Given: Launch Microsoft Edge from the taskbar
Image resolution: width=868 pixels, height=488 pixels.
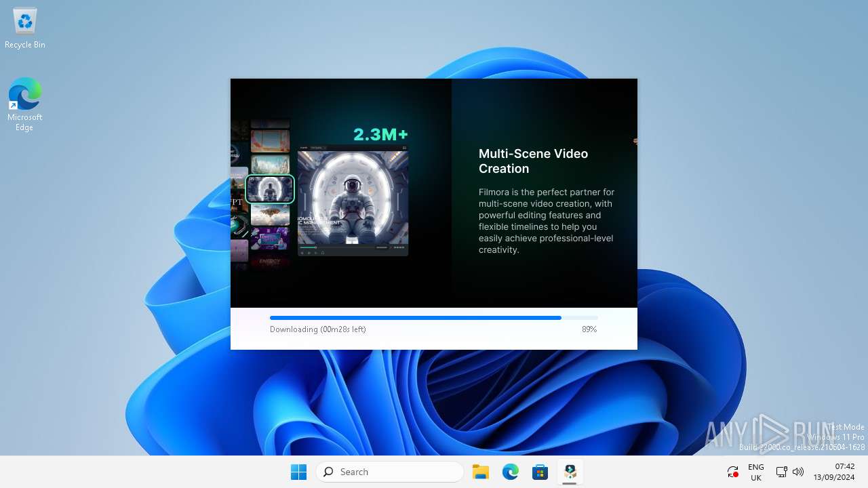Looking at the screenshot, I should coord(511,472).
